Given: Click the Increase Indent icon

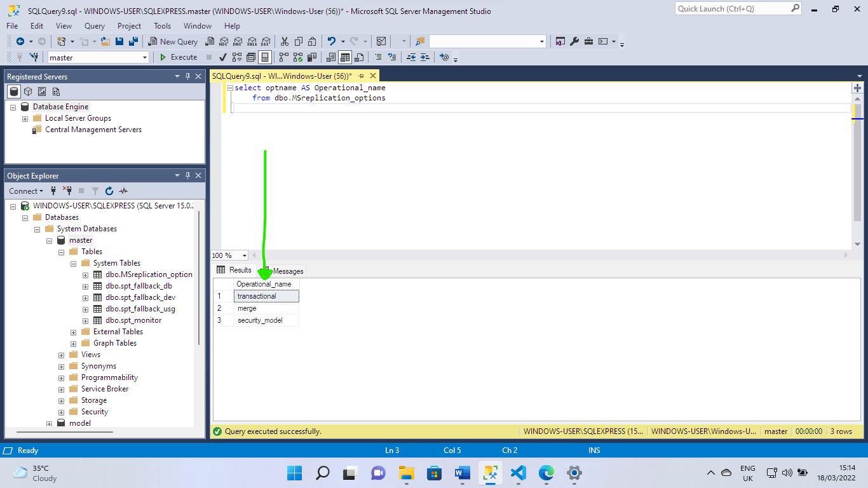Looking at the screenshot, I should 425,57.
